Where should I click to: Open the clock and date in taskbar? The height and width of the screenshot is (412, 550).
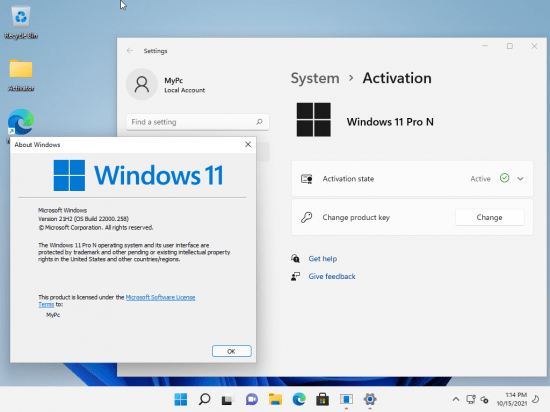click(x=512, y=399)
